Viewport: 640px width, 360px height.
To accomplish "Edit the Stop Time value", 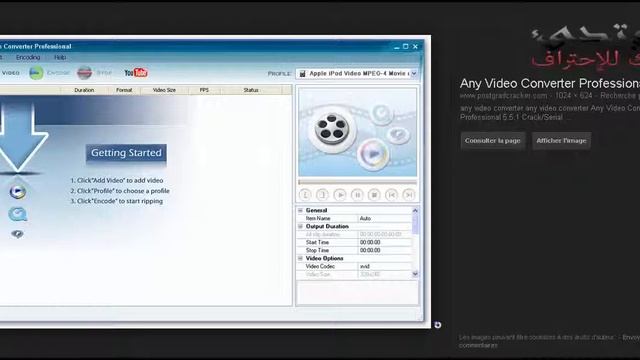I will tap(385, 250).
